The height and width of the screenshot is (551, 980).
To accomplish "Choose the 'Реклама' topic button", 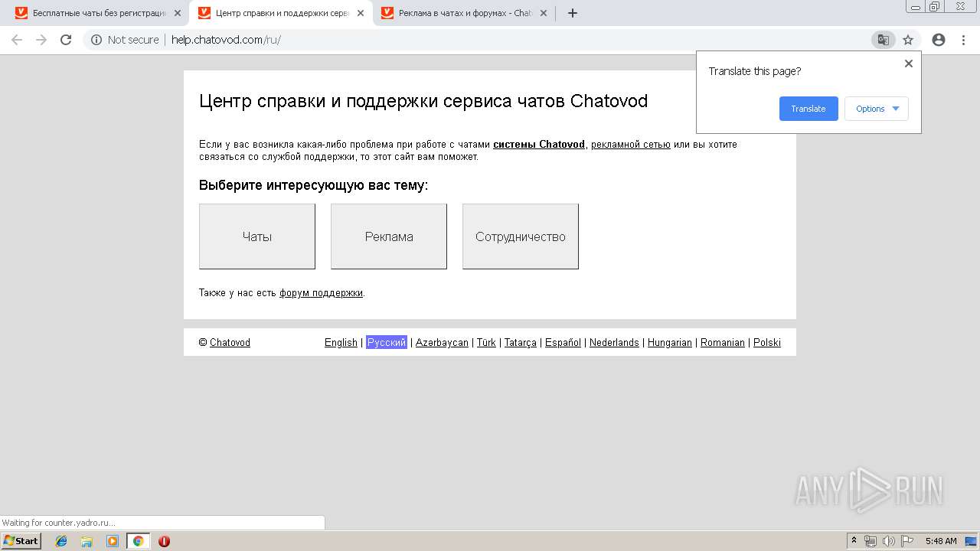I will point(389,236).
